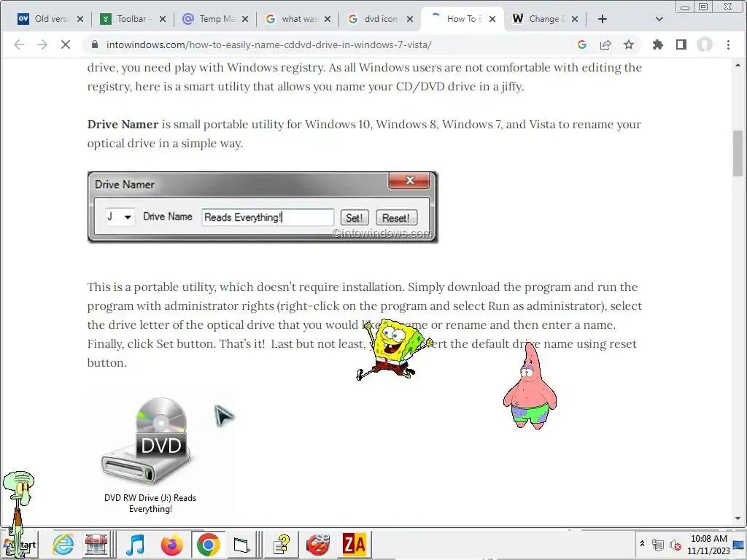The image size is (747, 560).
Task: Close the Old versions tab
Action: pos(80,19)
